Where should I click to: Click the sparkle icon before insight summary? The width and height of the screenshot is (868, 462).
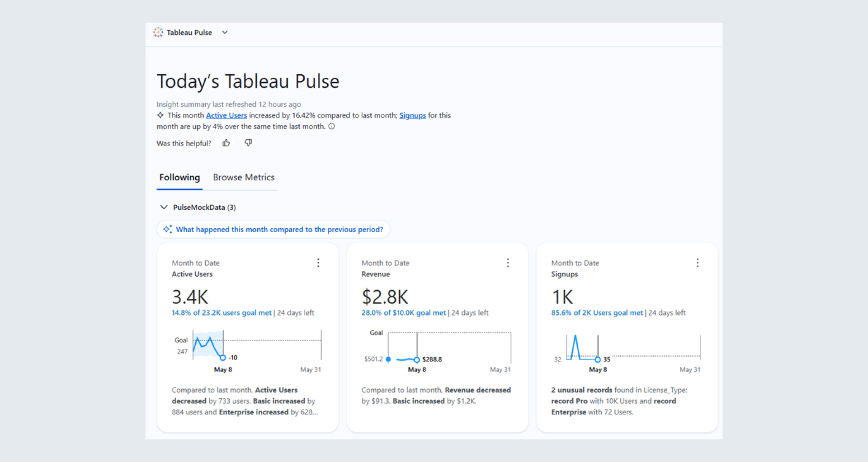point(160,115)
